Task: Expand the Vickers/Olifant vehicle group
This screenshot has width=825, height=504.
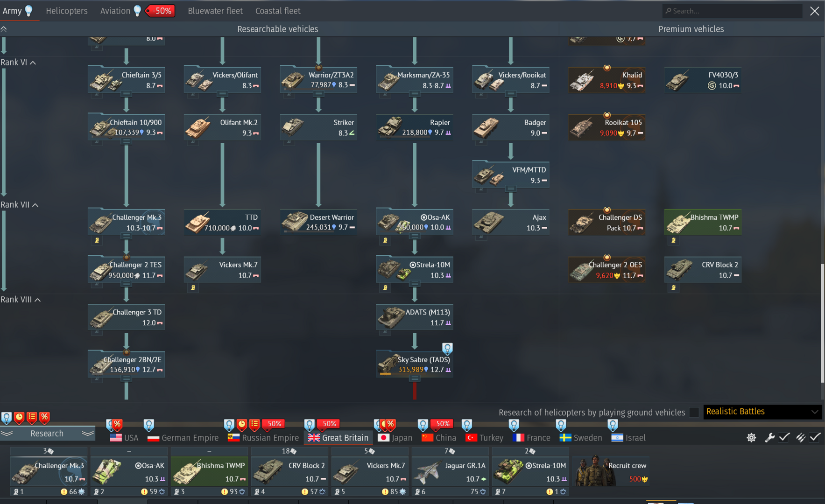Action: [x=222, y=94]
